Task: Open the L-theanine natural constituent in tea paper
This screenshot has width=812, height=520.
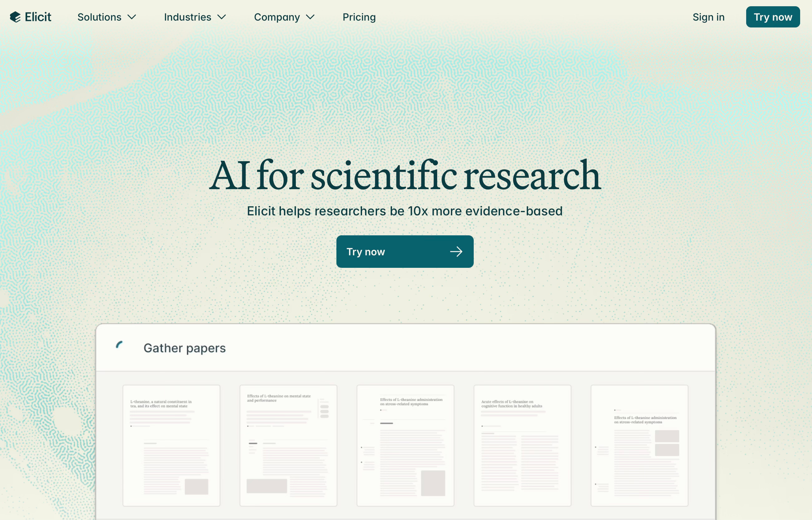Action: pos(171,445)
